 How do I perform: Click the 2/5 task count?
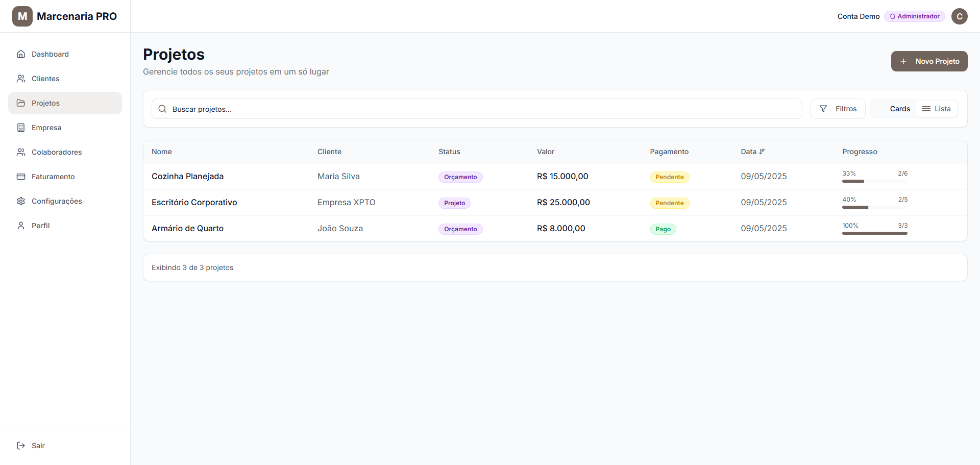(x=902, y=200)
